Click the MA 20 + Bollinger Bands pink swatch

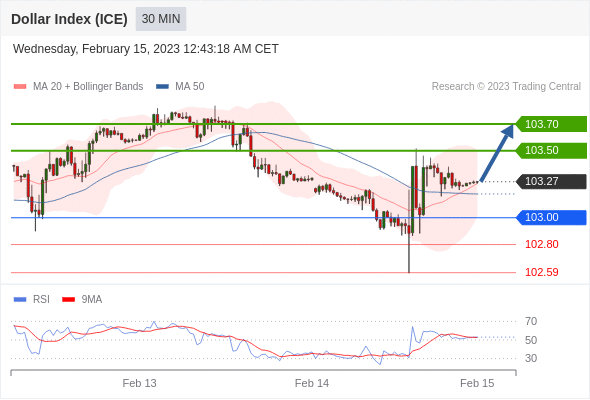click(x=20, y=87)
